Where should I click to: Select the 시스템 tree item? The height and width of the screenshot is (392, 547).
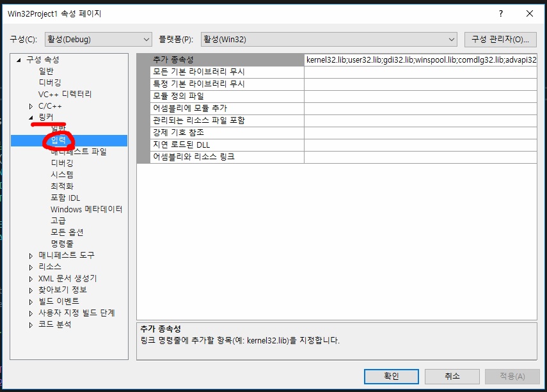click(x=62, y=175)
